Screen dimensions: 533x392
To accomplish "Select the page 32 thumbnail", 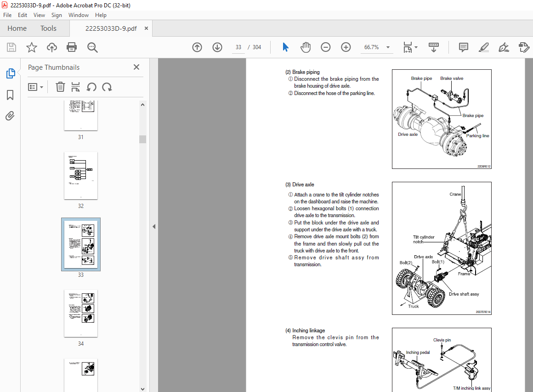I will (x=81, y=176).
